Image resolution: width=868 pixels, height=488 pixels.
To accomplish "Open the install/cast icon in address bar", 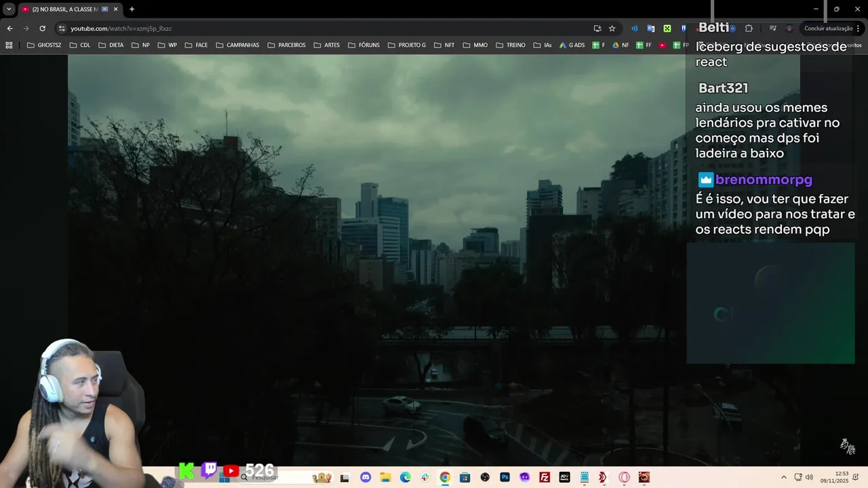I will coord(597,28).
